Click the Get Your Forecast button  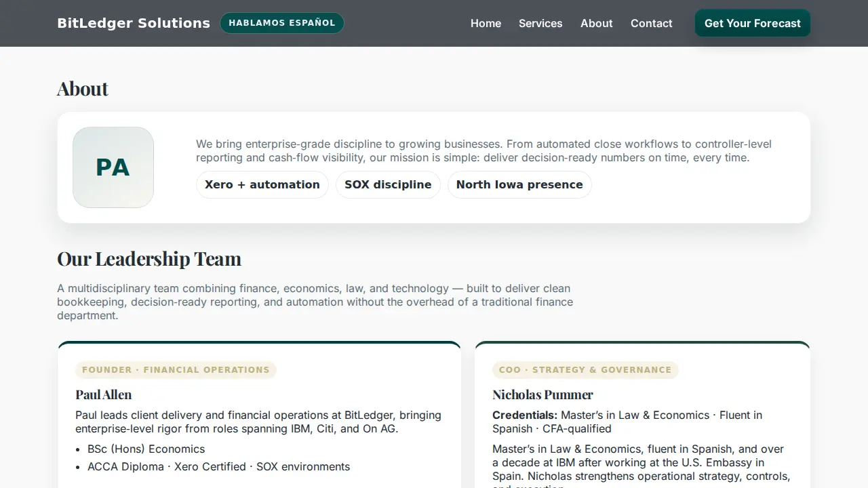click(753, 23)
